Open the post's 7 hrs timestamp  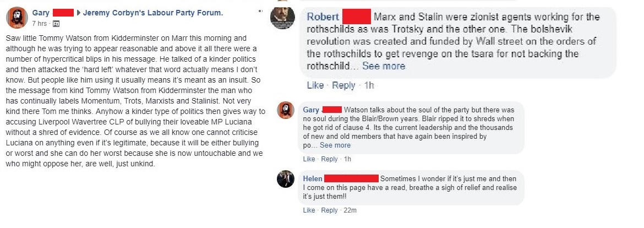click(40, 24)
